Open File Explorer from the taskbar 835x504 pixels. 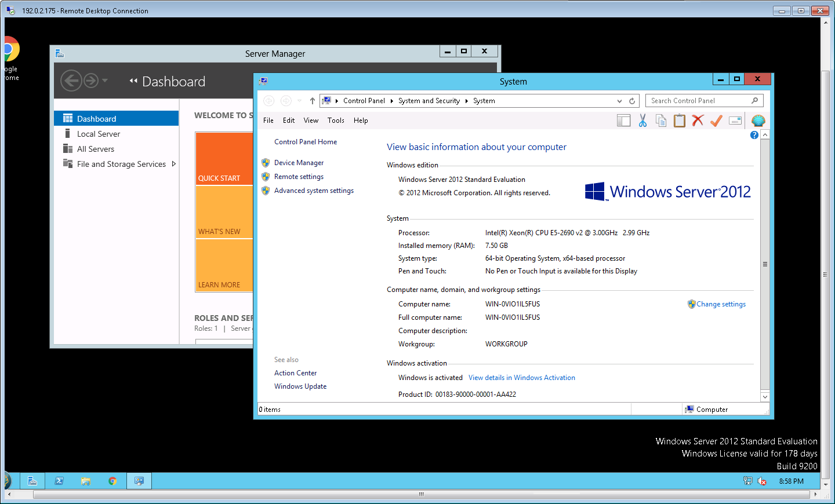(86, 481)
